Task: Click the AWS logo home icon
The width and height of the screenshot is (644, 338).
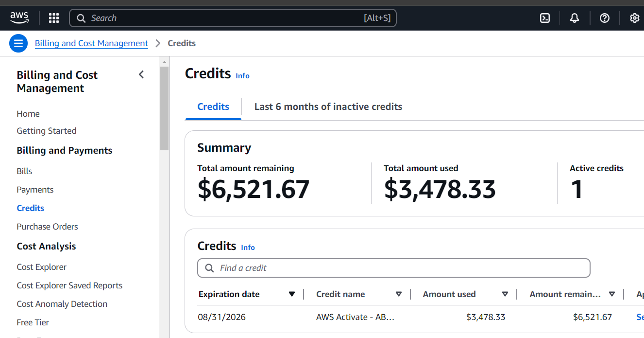Action: click(x=19, y=18)
